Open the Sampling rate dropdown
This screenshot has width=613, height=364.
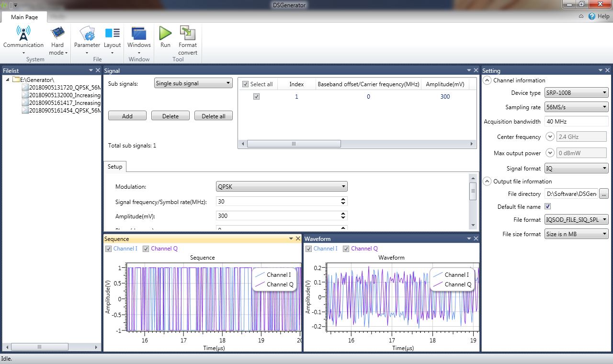[x=577, y=107]
